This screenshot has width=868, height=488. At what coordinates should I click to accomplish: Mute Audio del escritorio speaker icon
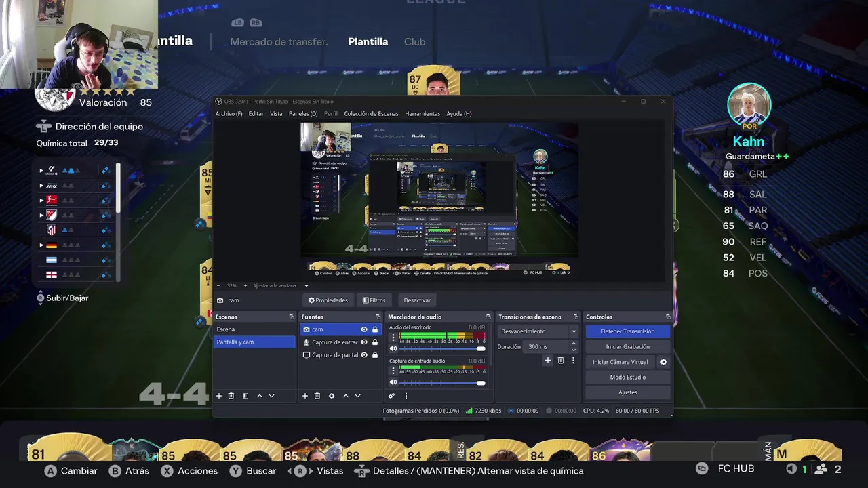(393, 348)
